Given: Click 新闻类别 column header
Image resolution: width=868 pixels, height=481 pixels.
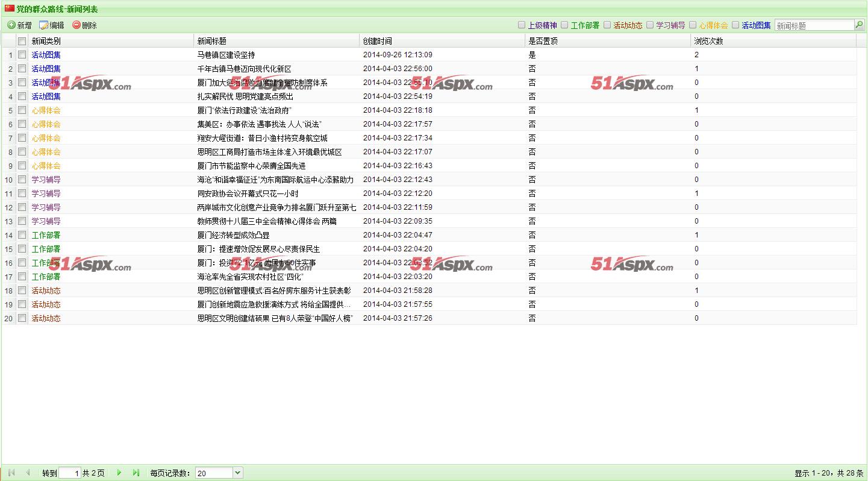Looking at the screenshot, I should [x=46, y=41].
